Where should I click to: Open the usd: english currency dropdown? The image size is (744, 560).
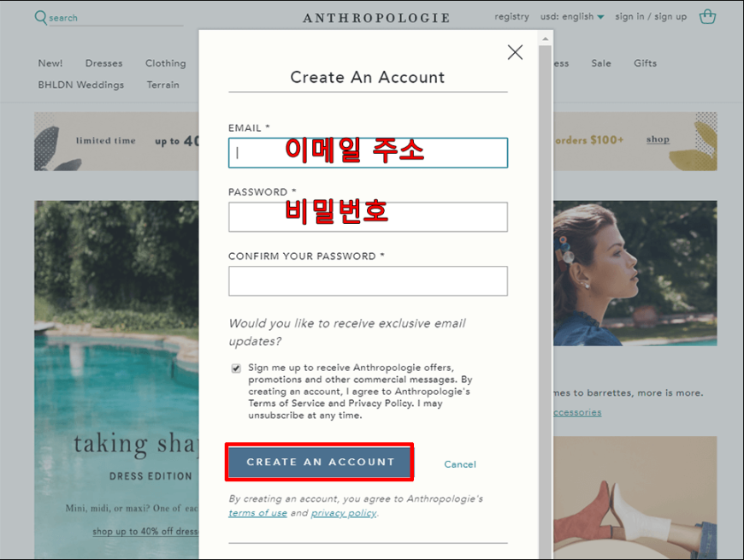point(572,16)
